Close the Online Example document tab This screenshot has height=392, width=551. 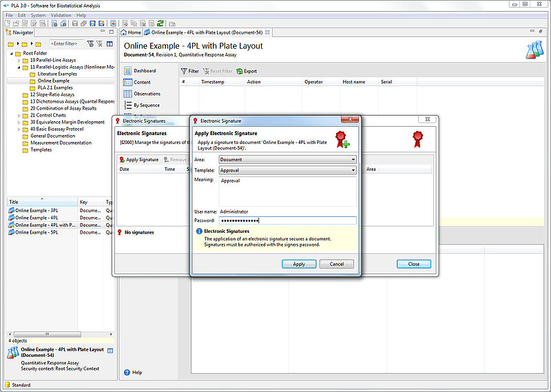click(x=267, y=32)
